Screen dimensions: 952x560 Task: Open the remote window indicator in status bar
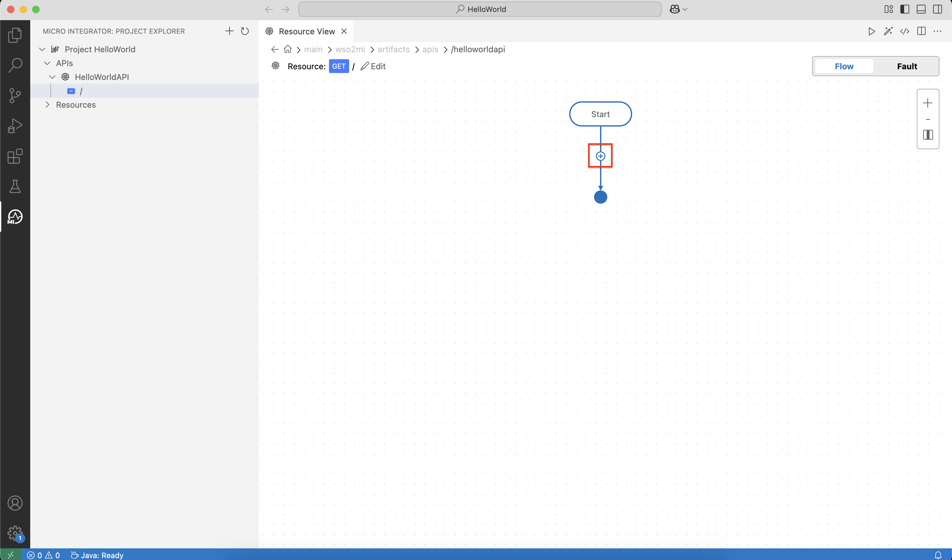[x=11, y=555]
